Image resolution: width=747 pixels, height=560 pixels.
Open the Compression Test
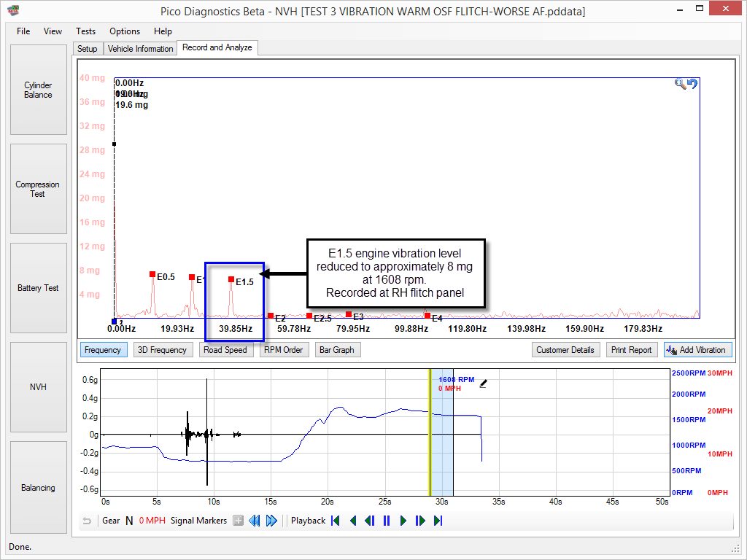click(39, 189)
